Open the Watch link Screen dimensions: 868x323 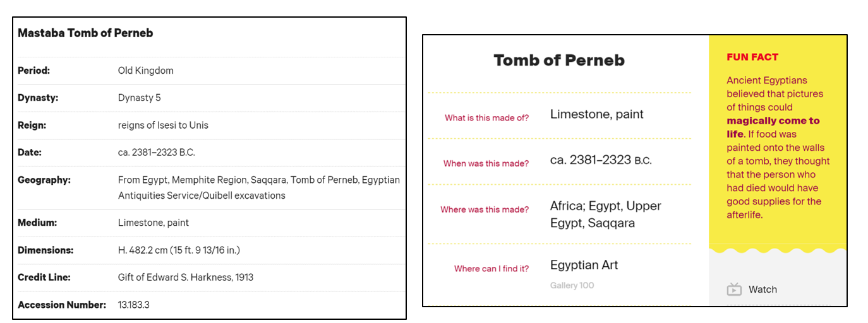pyautogui.click(x=763, y=290)
